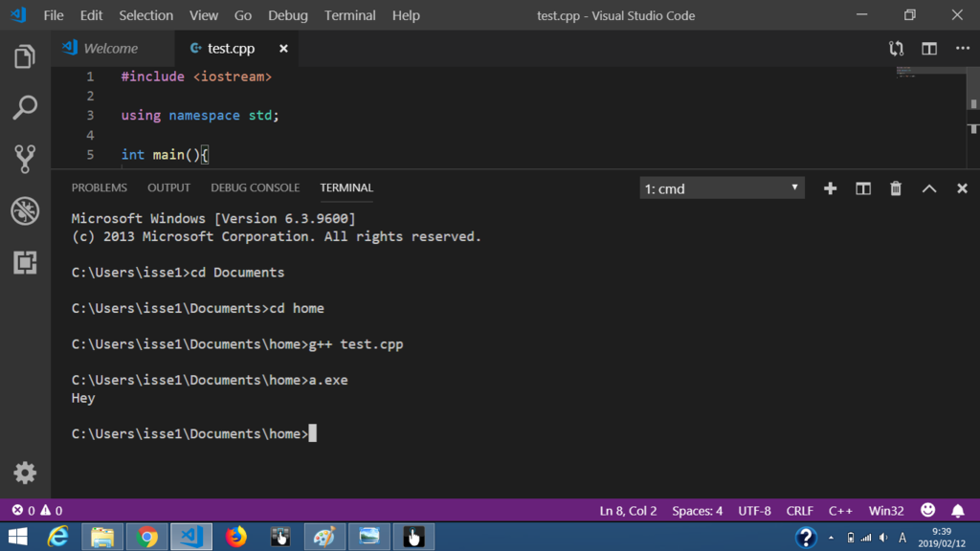
Task: Switch to the OUTPUT panel tab
Action: coord(168,187)
